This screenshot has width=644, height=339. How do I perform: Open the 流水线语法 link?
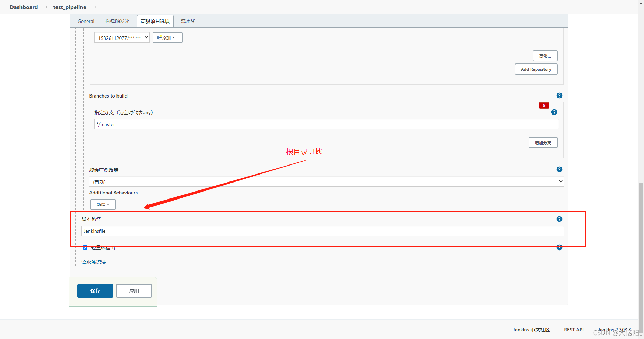94,262
